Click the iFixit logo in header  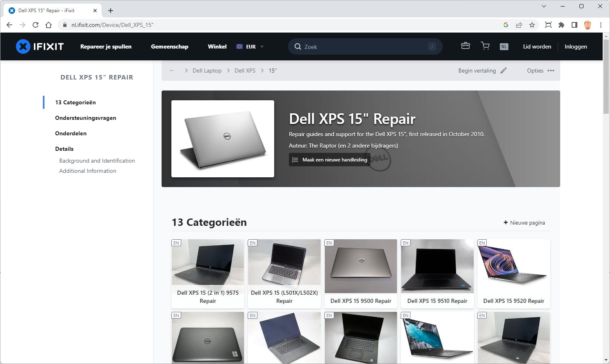pyautogui.click(x=40, y=46)
